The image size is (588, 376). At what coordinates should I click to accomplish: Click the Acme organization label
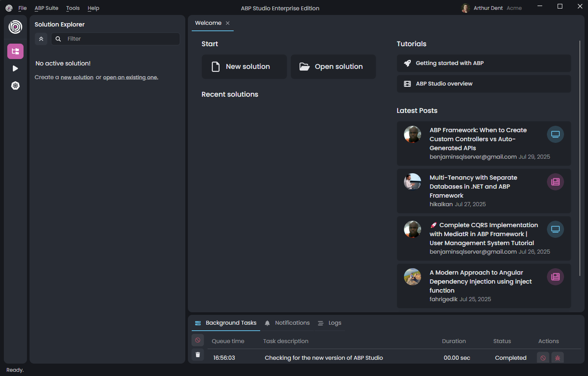coord(514,8)
